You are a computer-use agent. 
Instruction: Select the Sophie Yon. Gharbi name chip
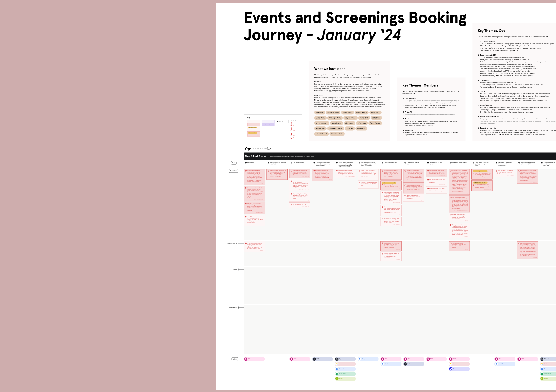[x=336, y=128]
